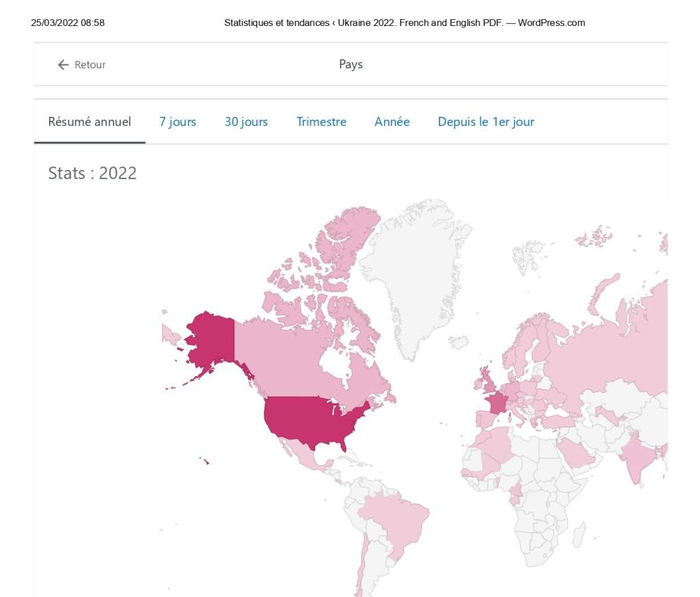Viewport: 700px width, 597px height.
Task: Switch to the 7 jours tab
Action: pos(178,122)
